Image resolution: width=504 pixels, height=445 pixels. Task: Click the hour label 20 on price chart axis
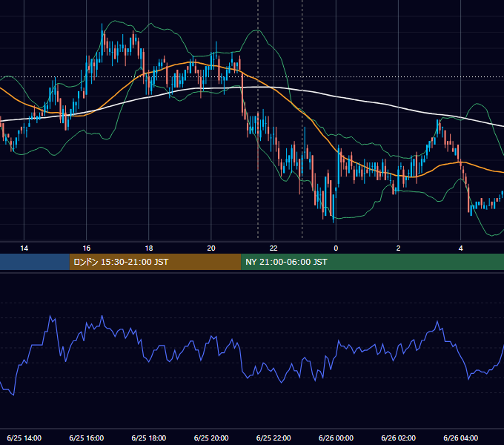(211, 248)
